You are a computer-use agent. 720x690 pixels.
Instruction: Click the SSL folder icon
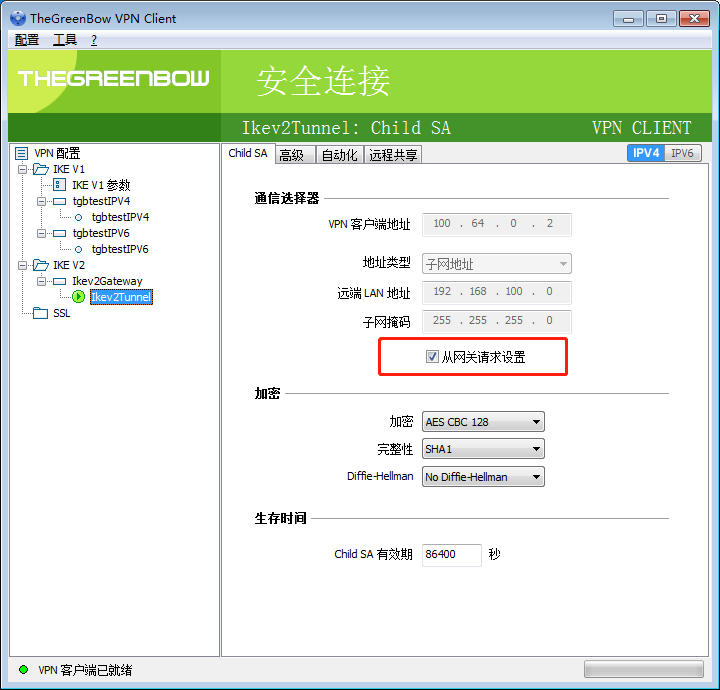pyautogui.click(x=40, y=313)
